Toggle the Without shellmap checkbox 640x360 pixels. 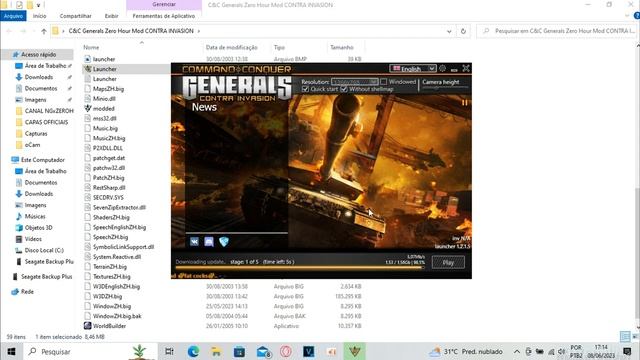pyautogui.click(x=344, y=89)
